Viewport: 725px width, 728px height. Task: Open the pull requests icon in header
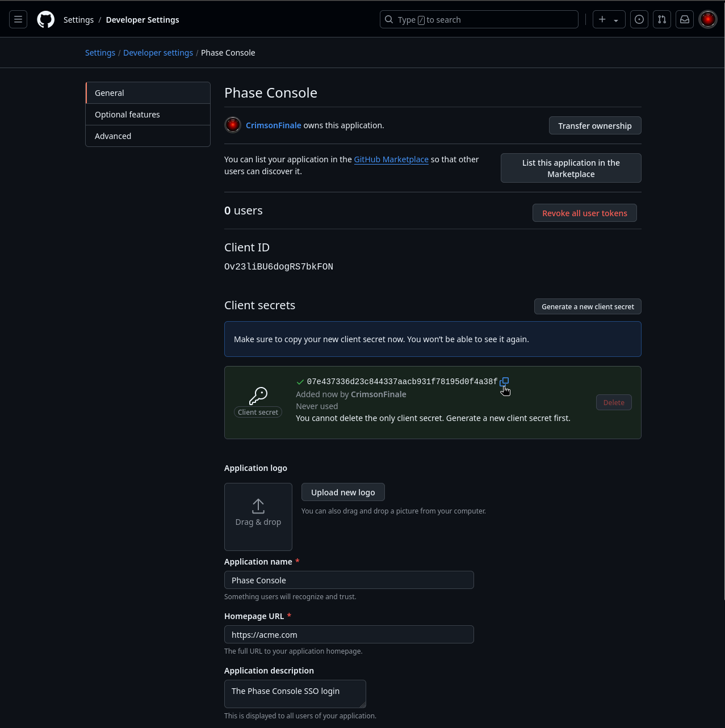(x=662, y=19)
